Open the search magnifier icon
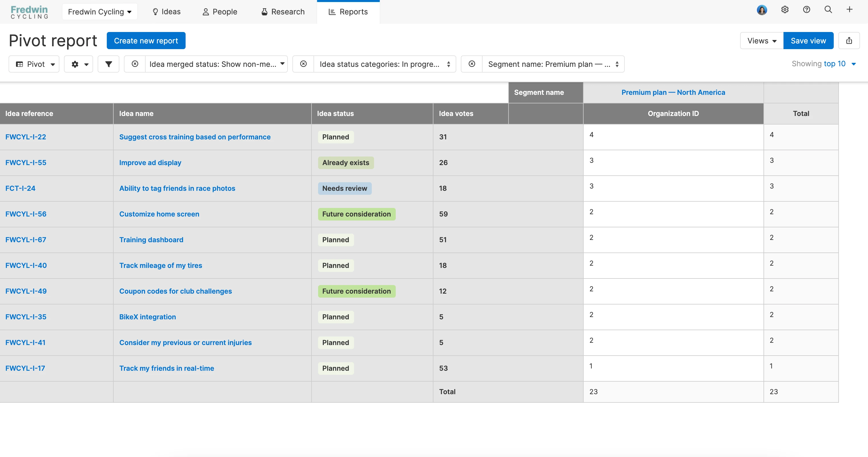868x457 pixels. click(828, 10)
